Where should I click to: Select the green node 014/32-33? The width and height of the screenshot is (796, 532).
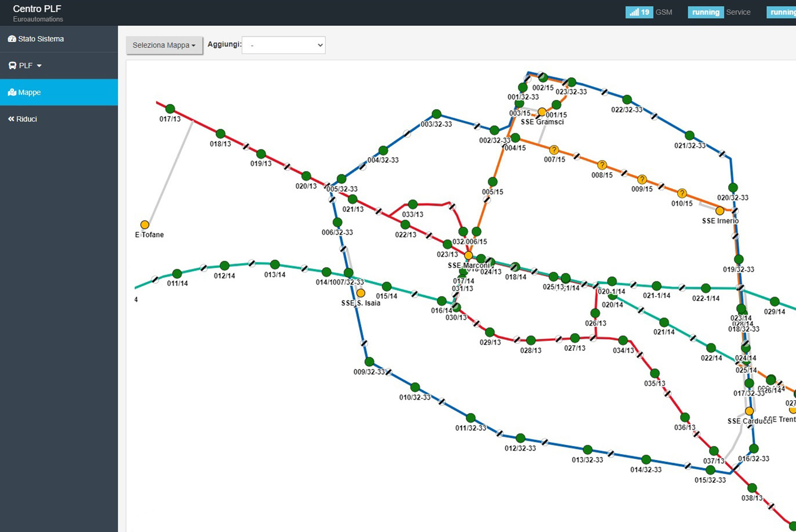646,460
